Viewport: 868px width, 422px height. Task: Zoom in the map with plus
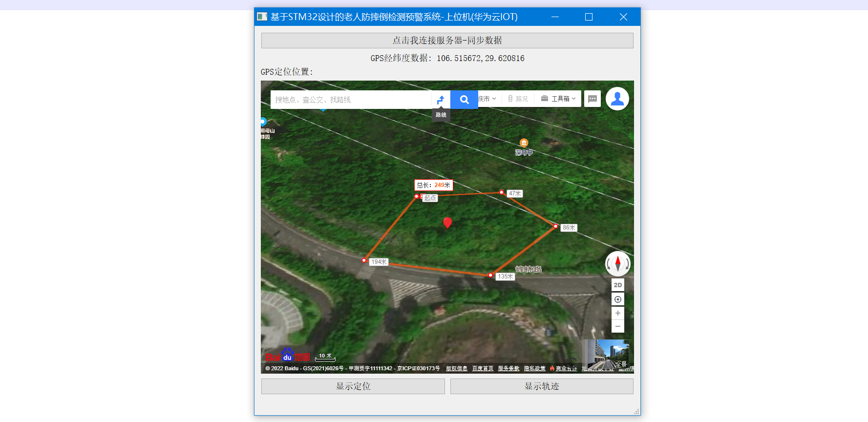(618, 313)
